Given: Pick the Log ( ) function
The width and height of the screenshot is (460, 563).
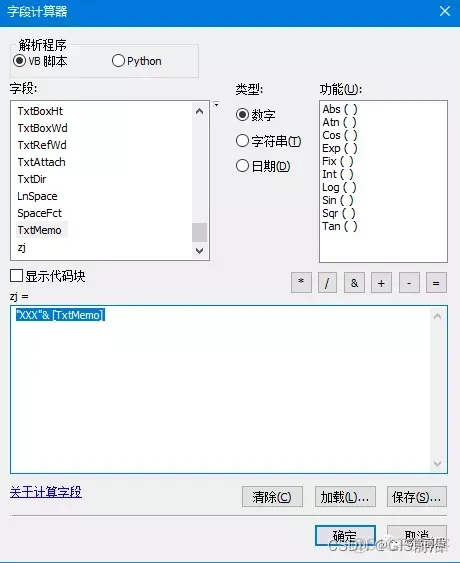Looking at the screenshot, I should click(339, 187).
